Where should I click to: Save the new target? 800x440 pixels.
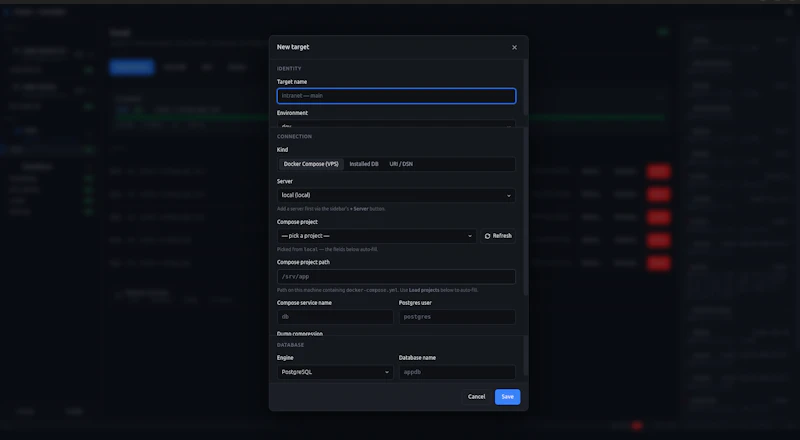[508, 397]
